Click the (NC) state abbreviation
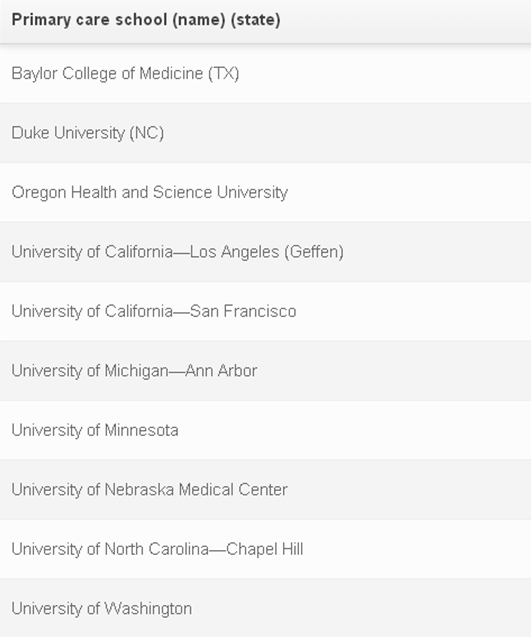531x637 pixels. (x=147, y=133)
